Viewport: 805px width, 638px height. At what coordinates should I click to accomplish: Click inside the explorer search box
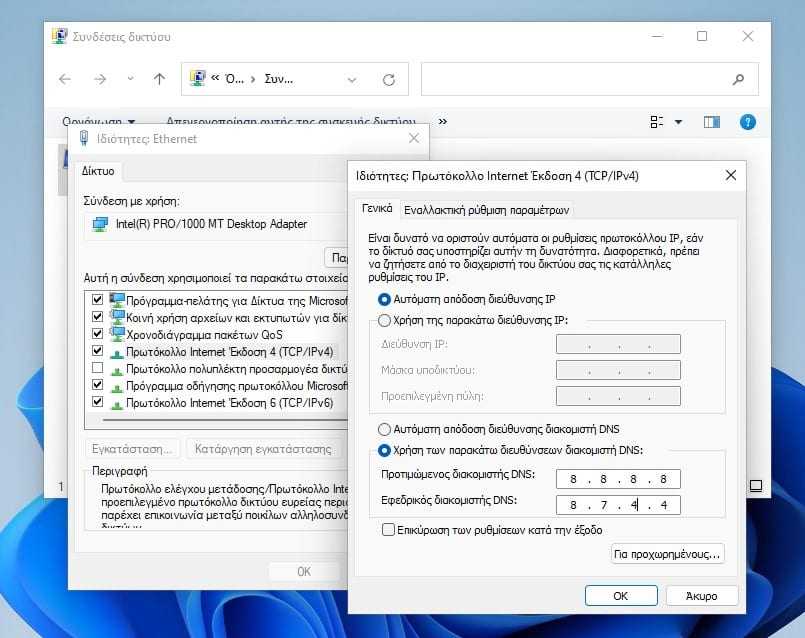point(589,79)
